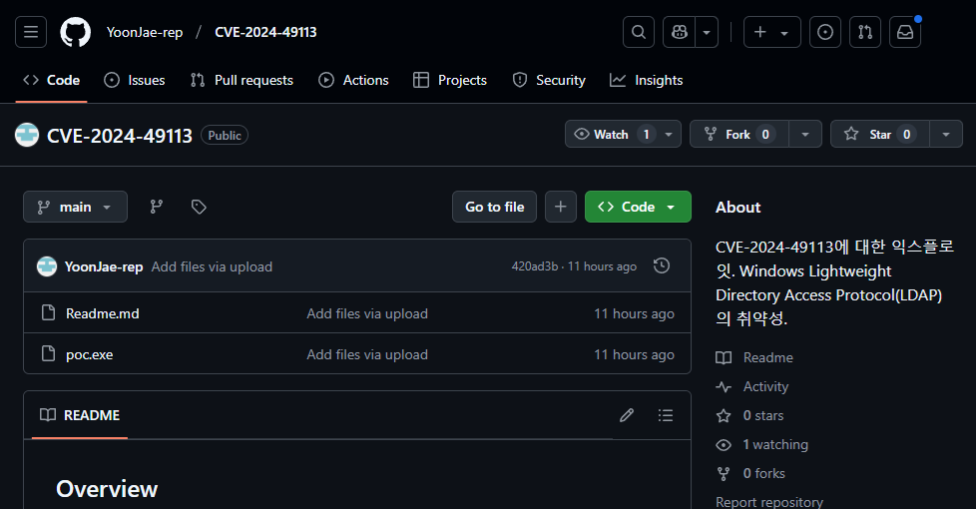Select the README tab in file viewer
Image resolution: width=976 pixels, height=509 pixels.
pyautogui.click(x=80, y=415)
